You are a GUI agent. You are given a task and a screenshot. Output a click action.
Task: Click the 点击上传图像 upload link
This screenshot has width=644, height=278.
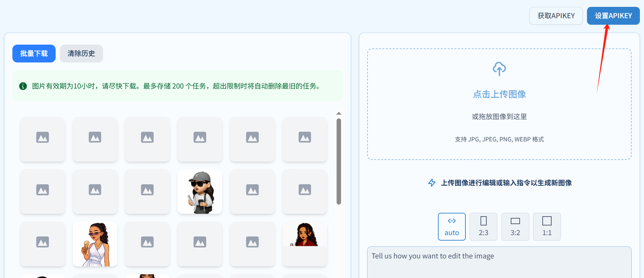tap(499, 94)
